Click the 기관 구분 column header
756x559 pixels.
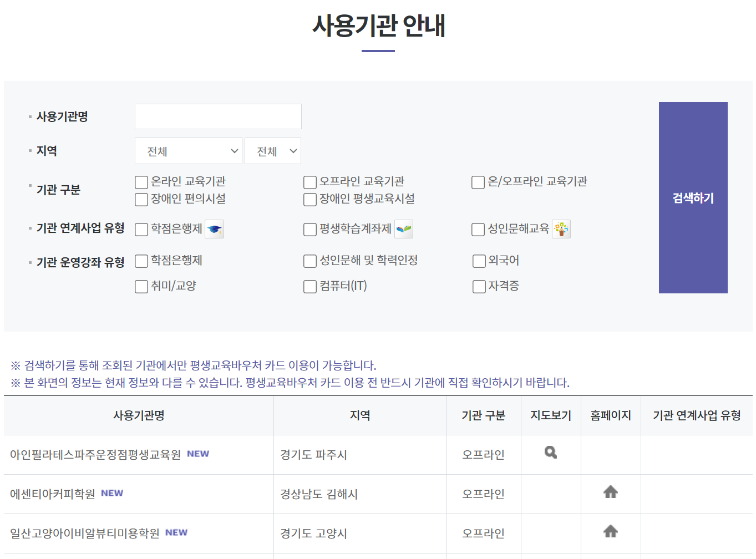(x=484, y=415)
